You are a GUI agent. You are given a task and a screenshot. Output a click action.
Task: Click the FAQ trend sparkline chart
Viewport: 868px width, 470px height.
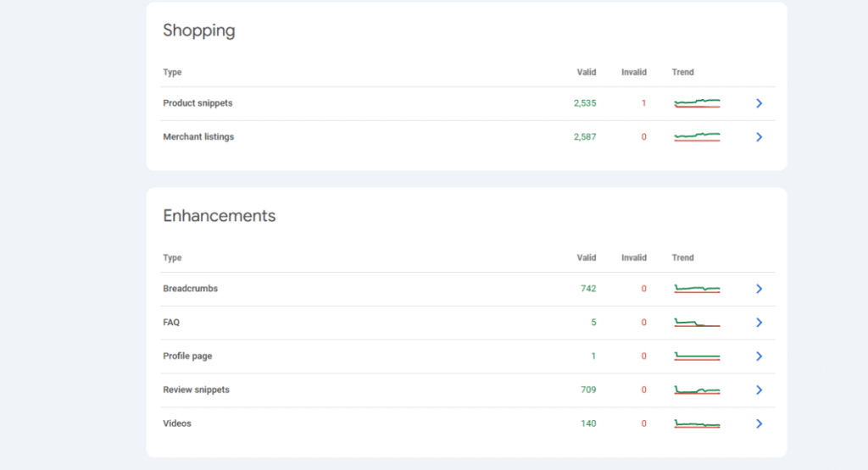697,323
